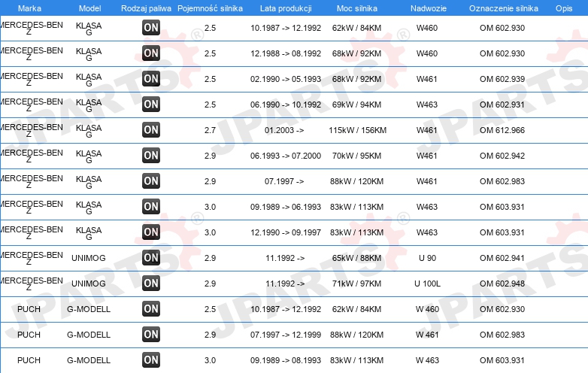Select engine code OM 612.966

point(502,130)
